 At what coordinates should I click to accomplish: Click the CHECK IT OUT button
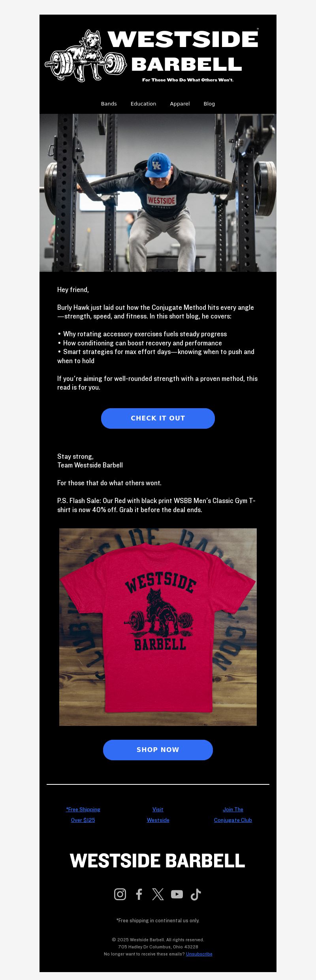coord(158,418)
